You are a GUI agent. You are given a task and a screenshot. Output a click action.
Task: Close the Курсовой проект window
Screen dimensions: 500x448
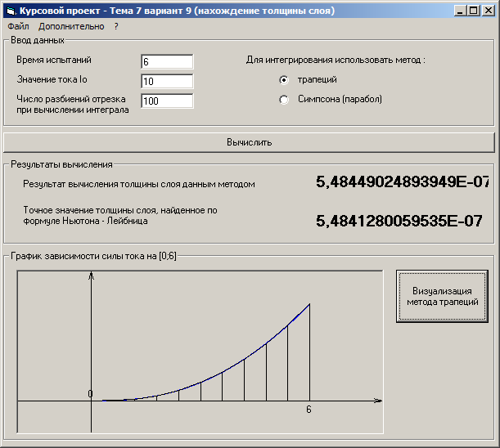tap(489, 11)
